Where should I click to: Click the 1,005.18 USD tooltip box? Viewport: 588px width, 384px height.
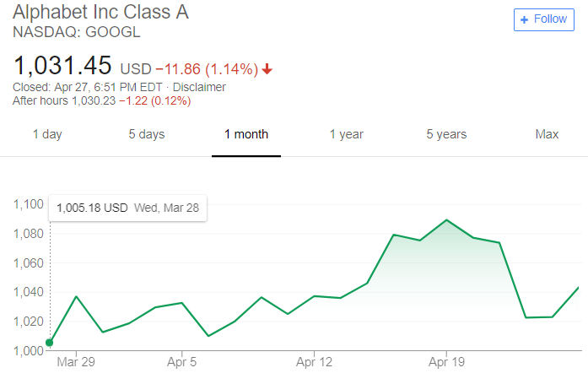click(128, 208)
